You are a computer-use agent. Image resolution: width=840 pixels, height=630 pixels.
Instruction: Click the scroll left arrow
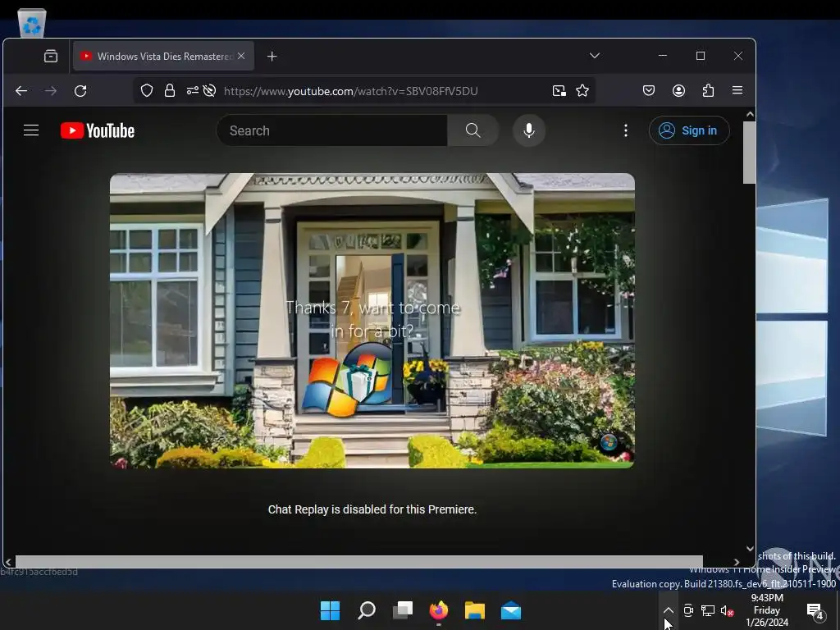[x=8, y=562]
